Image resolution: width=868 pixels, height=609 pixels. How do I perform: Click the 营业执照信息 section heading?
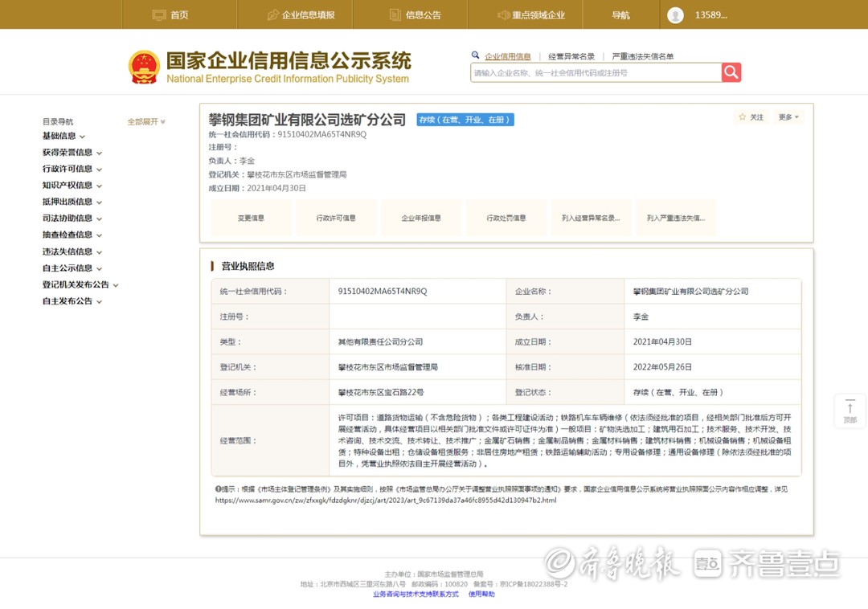[248, 266]
